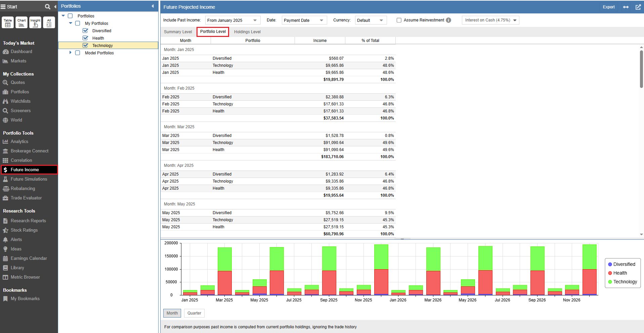Click the search magnifier icon beside Start
The height and width of the screenshot is (333, 644).
click(47, 7)
